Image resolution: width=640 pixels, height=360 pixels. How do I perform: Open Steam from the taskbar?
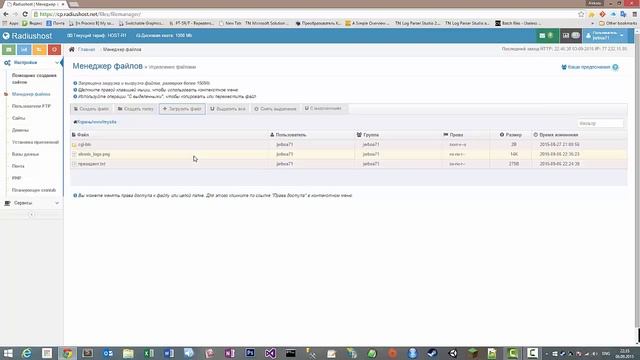pyautogui.click(x=432, y=353)
